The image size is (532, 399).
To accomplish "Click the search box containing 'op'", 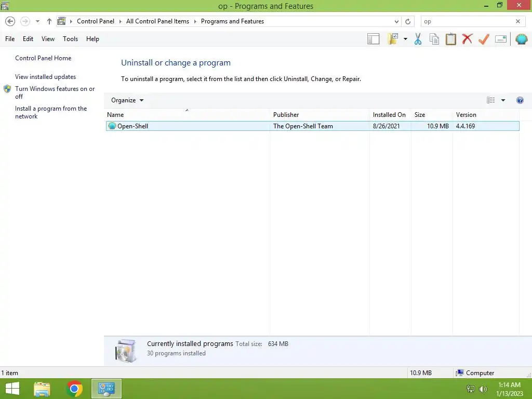I will 468,21.
